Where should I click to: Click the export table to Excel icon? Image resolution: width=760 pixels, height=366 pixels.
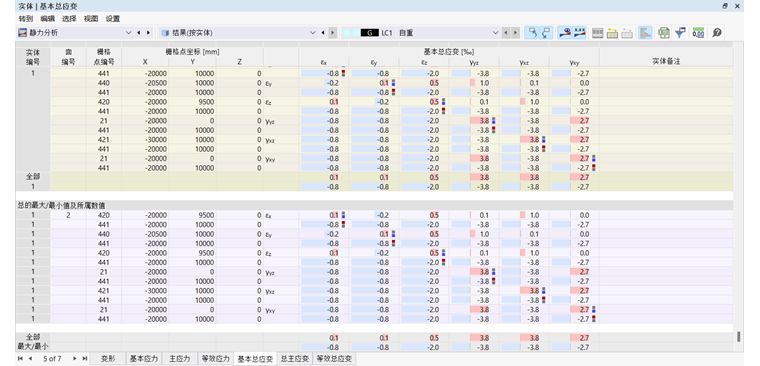click(664, 33)
